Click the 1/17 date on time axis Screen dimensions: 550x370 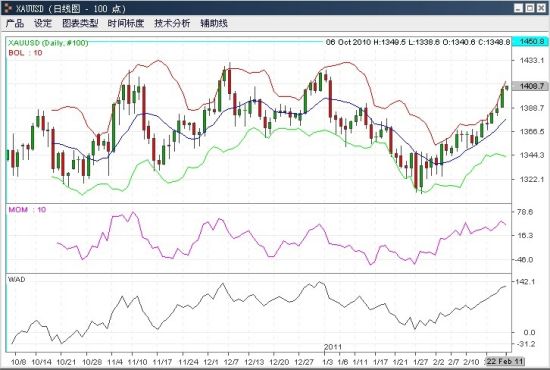pyautogui.click(x=380, y=362)
